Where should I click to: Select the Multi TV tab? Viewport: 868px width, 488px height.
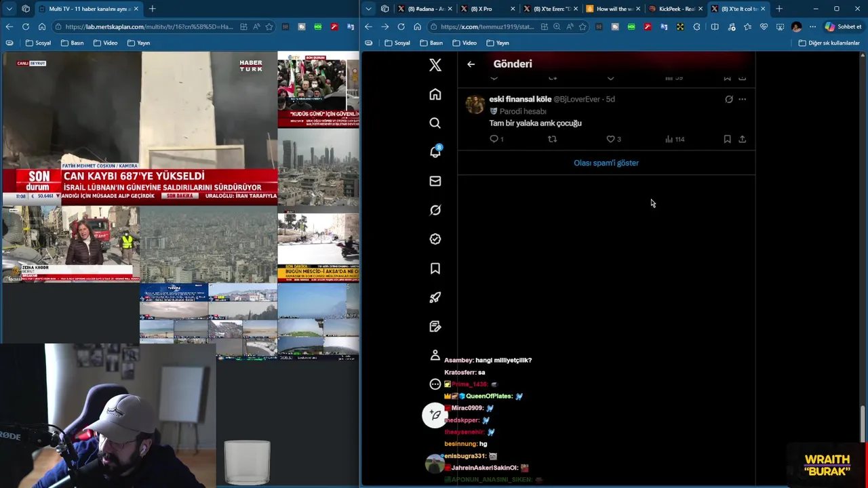90,9
